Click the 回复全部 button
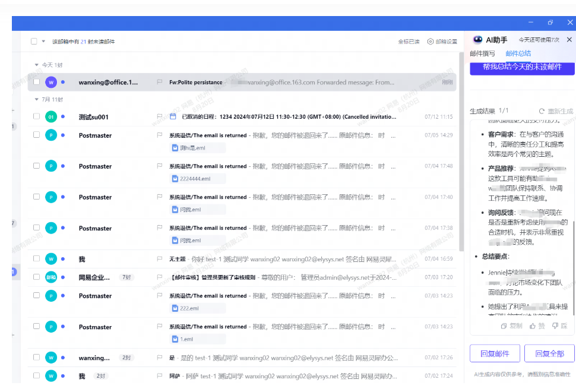 pos(549,353)
